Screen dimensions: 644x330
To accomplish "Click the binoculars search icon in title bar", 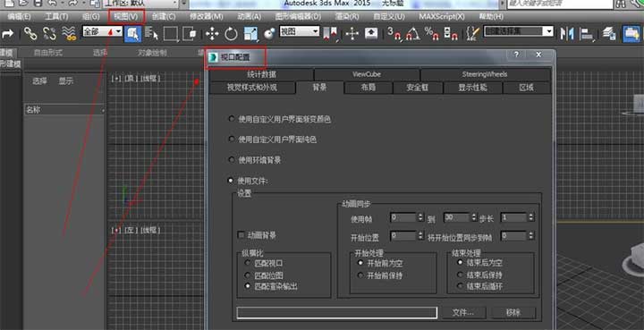I will (620, 4).
